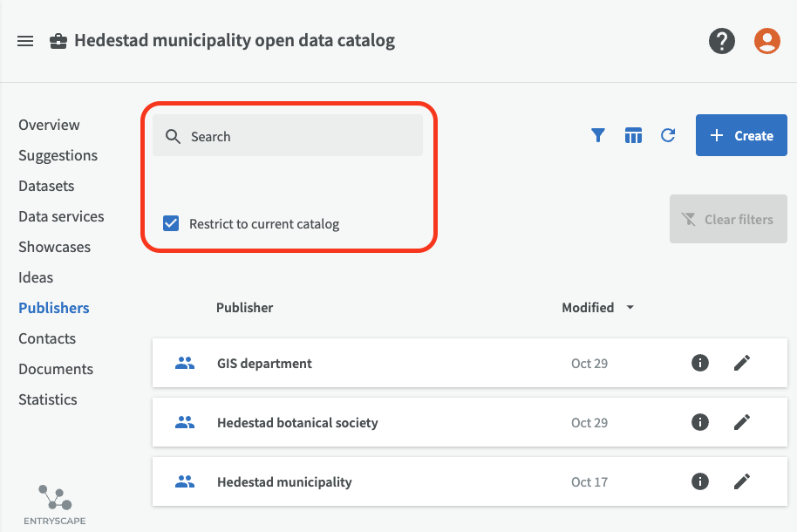Open the Contacts section
797x532 pixels.
click(47, 338)
